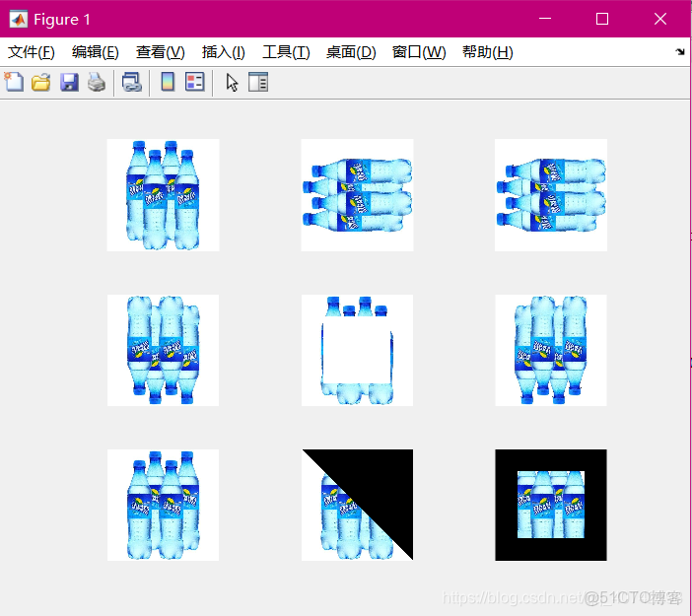Screen dimensions: 692x616
Task: Open the 帮助(H) menu
Action: pyautogui.click(x=488, y=52)
